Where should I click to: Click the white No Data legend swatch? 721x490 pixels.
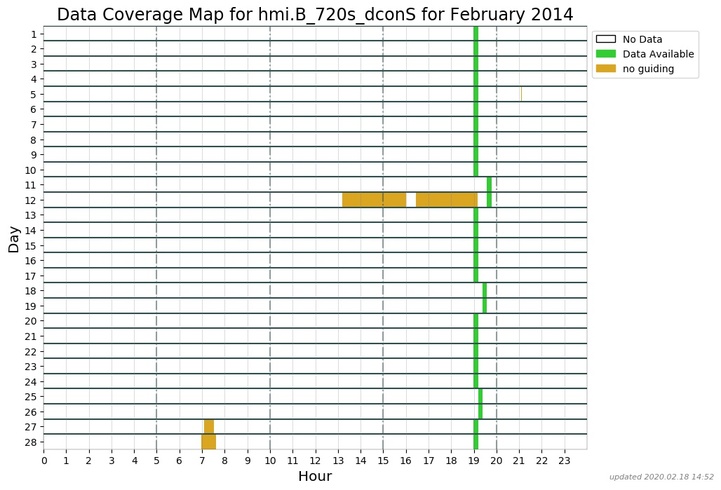pos(606,39)
